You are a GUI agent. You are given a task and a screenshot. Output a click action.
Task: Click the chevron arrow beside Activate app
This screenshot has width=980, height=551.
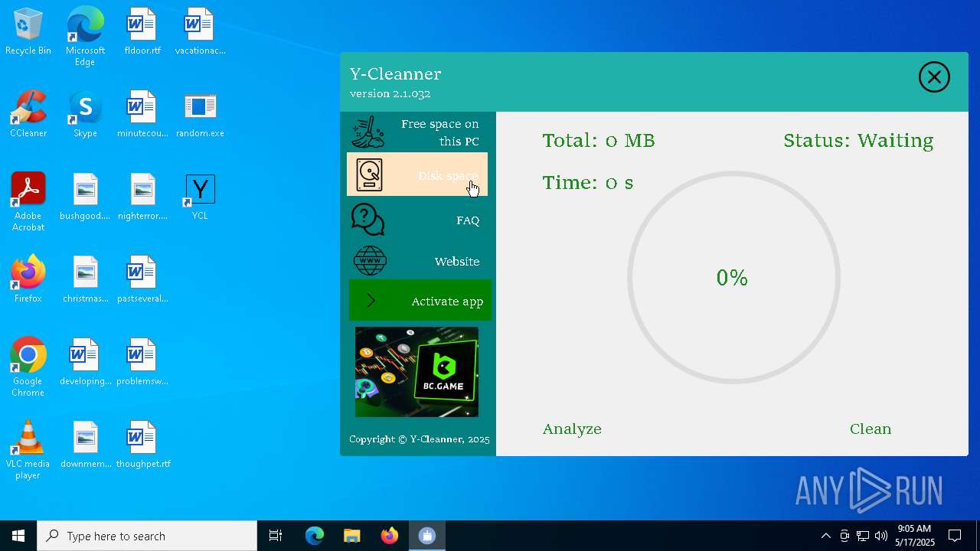(x=371, y=301)
